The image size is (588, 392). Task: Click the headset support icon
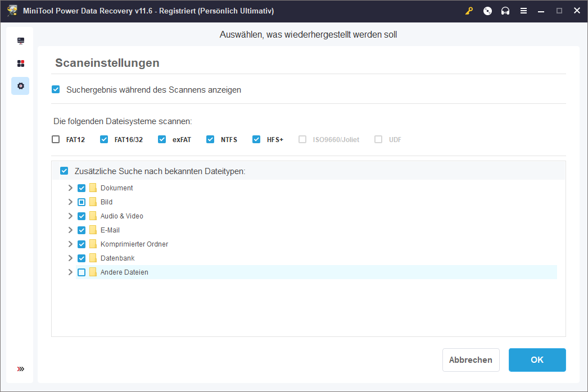(x=505, y=11)
